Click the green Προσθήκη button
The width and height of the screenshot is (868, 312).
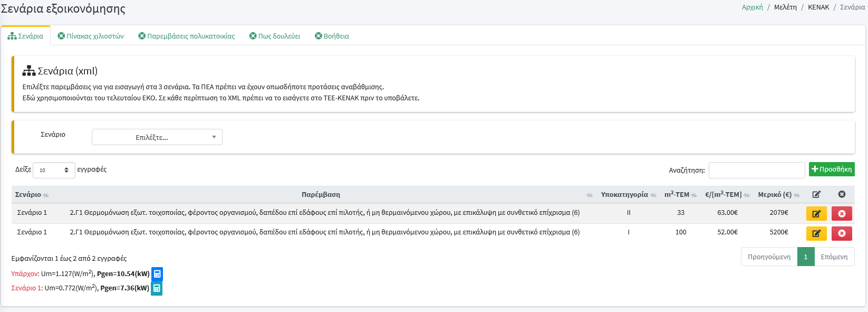[832, 169]
